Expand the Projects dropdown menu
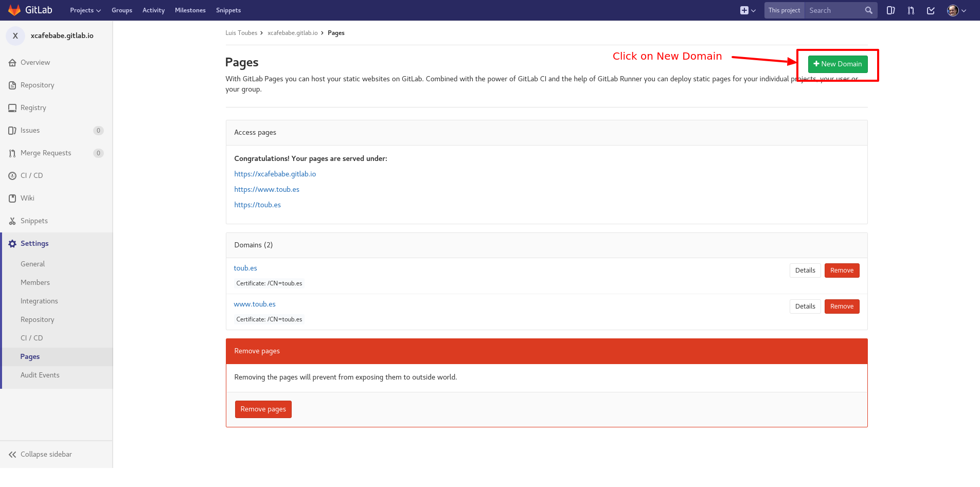980x487 pixels. tap(85, 10)
